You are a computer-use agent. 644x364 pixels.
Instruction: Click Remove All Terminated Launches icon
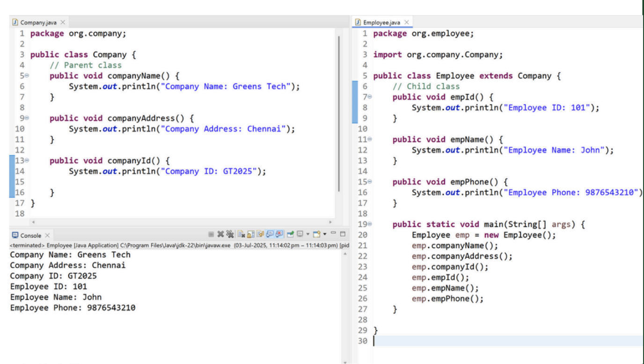pos(230,234)
